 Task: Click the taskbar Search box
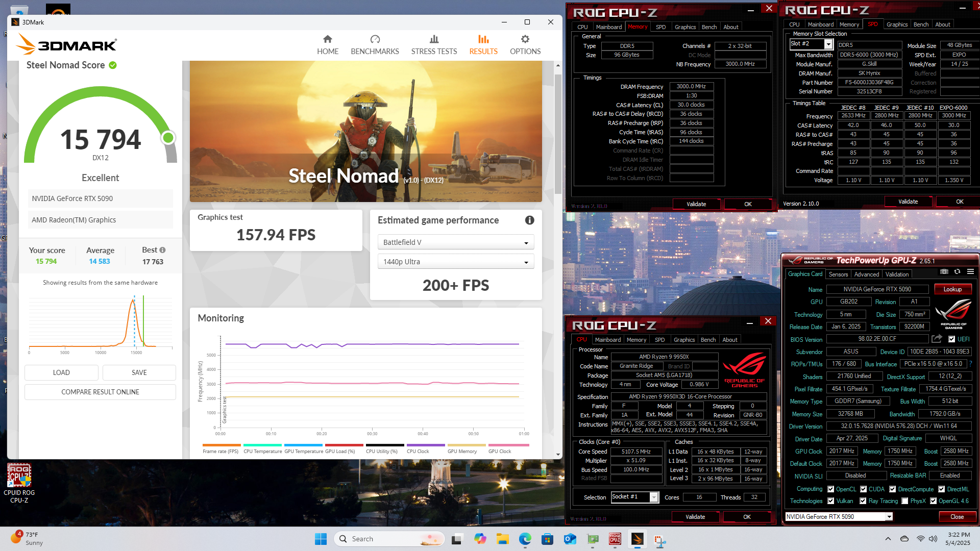click(389, 539)
